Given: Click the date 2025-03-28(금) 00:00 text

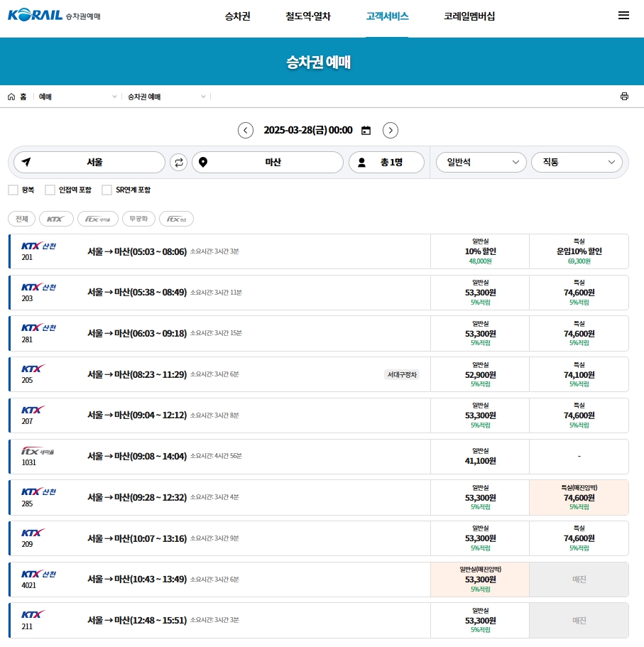Looking at the screenshot, I should pyautogui.click(x=307, y=131).
